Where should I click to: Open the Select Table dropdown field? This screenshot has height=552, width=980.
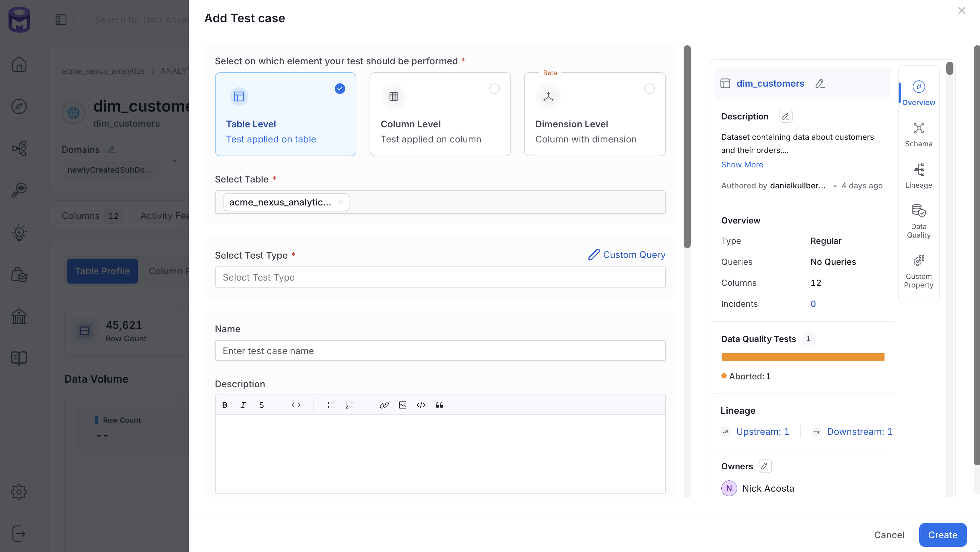coord(440,202)
